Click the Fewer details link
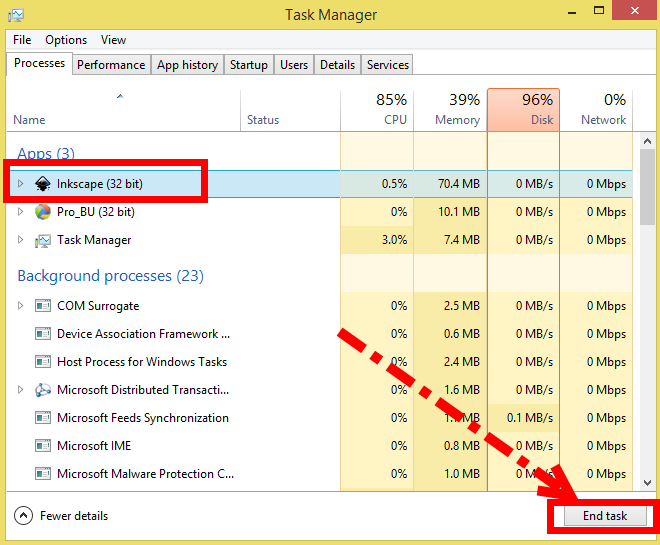Screen dimensions: 660x545 coord(74,516)
